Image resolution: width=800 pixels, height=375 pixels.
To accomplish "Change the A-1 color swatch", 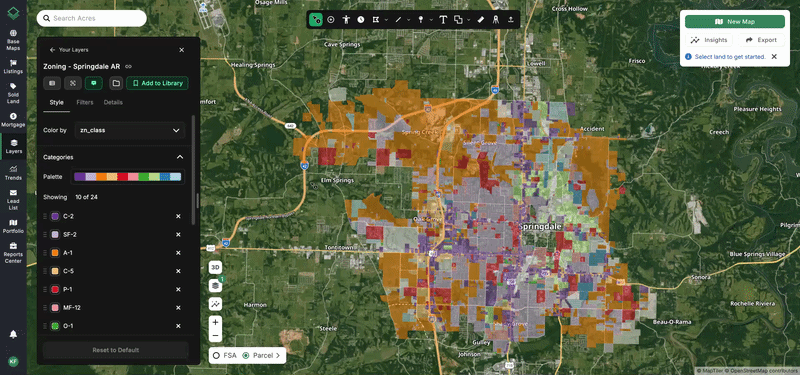I will click(55, 253).
